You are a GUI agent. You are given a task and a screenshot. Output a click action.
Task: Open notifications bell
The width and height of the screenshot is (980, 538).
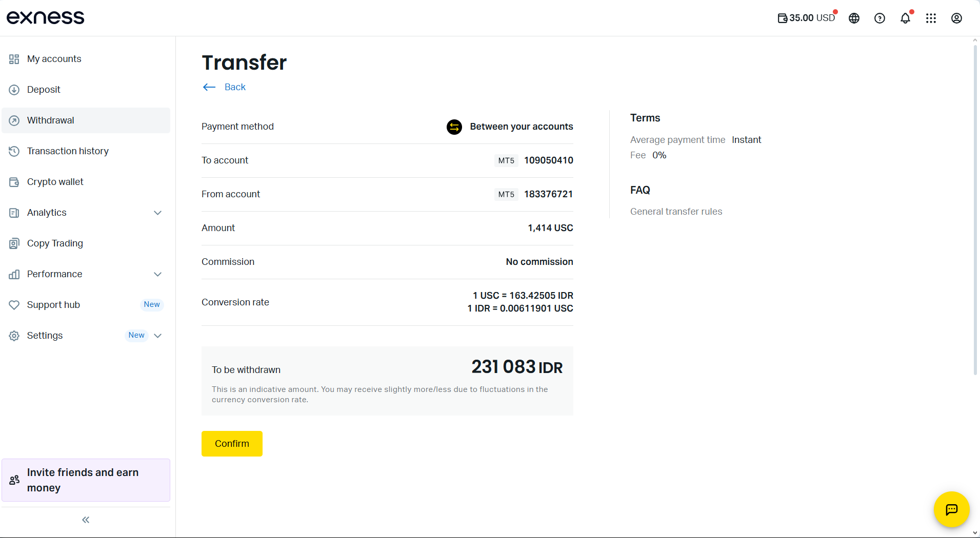[905, 18]
